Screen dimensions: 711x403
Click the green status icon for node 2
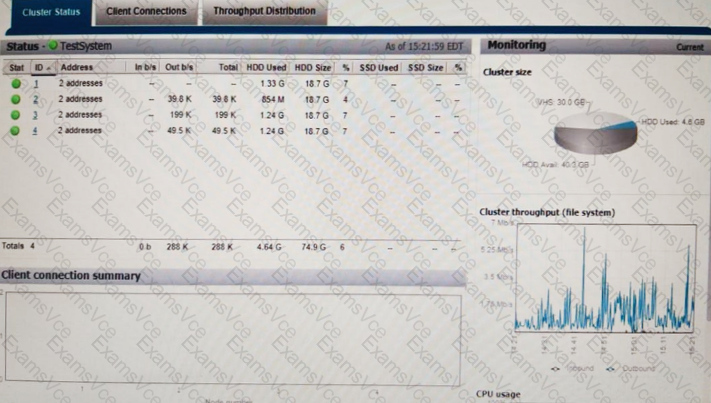(x=16, y=99)
